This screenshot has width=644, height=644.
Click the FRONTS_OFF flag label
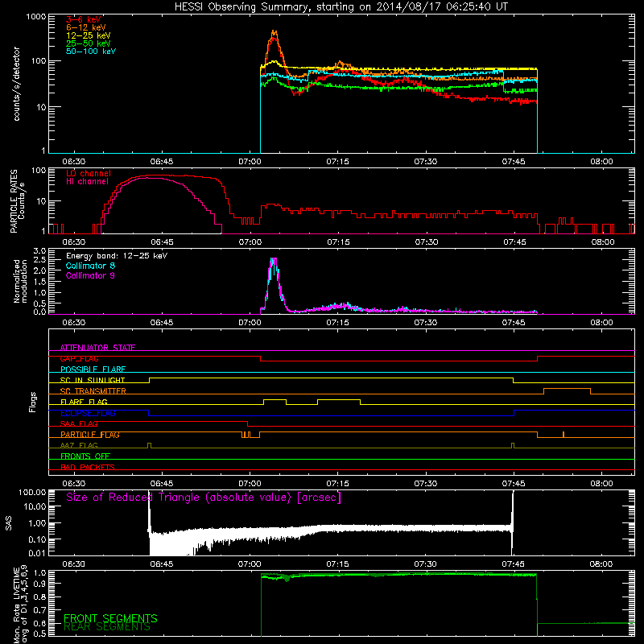(x=85, y=456)
